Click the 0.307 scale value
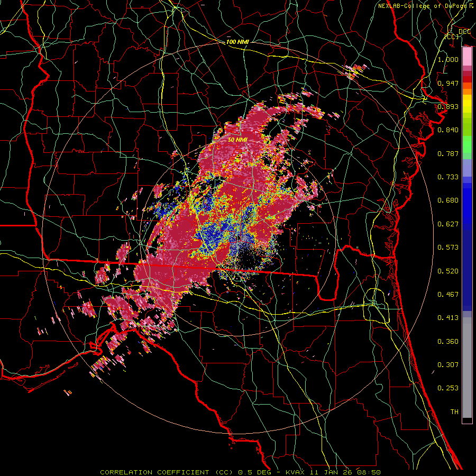 (x=448, y=365)
